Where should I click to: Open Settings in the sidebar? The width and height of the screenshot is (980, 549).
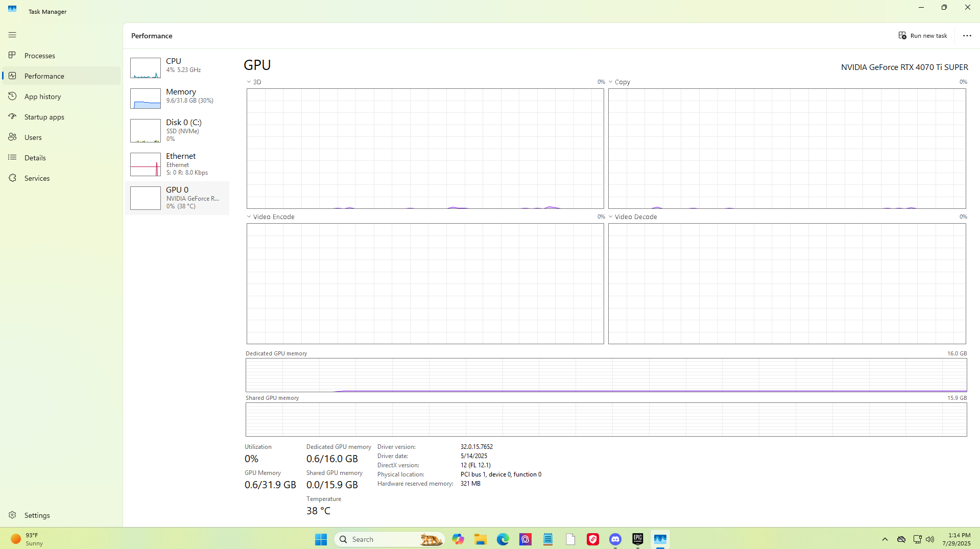(61, 515)
